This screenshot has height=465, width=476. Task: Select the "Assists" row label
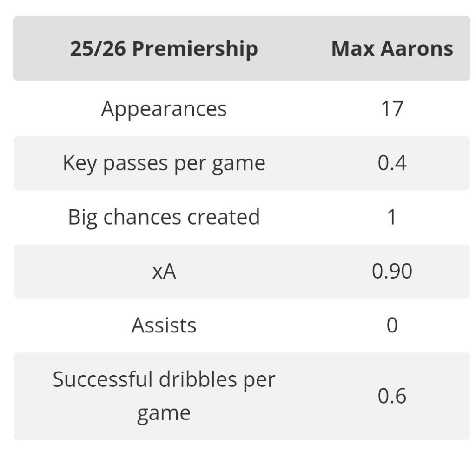tap(164, 325)
